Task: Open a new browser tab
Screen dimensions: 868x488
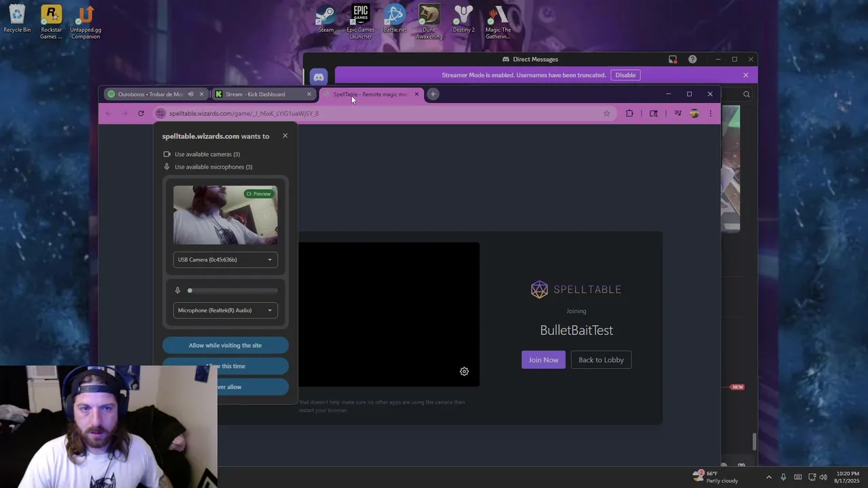Action: coord(433,94)
